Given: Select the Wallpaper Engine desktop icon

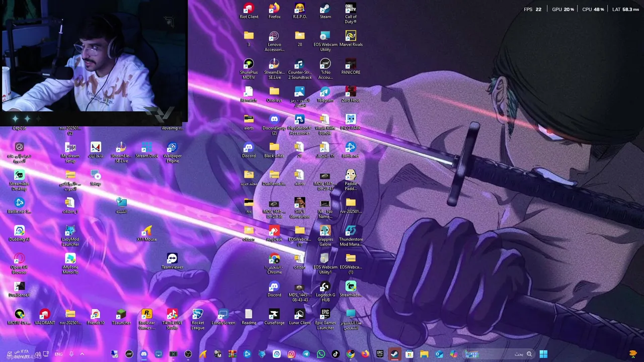Looking at the screenshot, I should pos(172,152).
